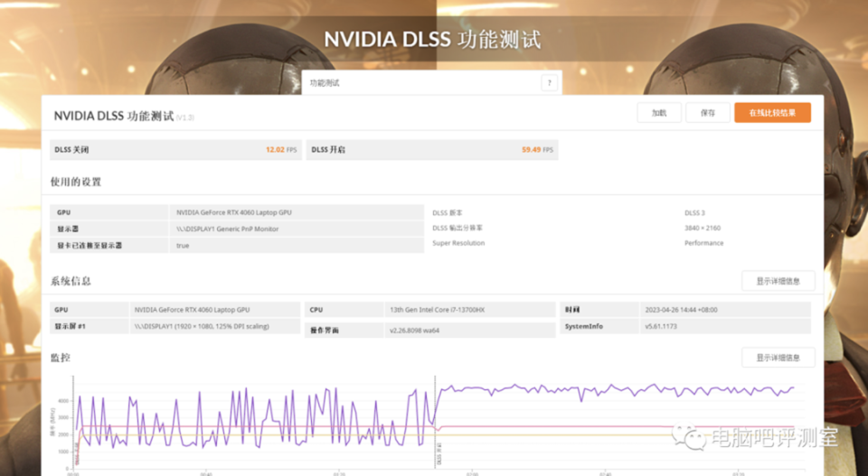Click the Generic PnP Monitor value

pos(228,229)
